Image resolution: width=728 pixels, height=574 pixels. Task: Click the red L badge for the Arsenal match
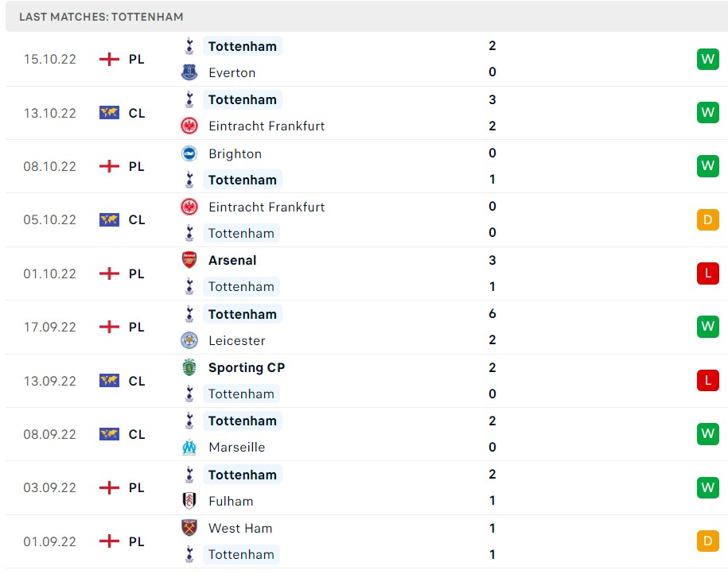707,273
